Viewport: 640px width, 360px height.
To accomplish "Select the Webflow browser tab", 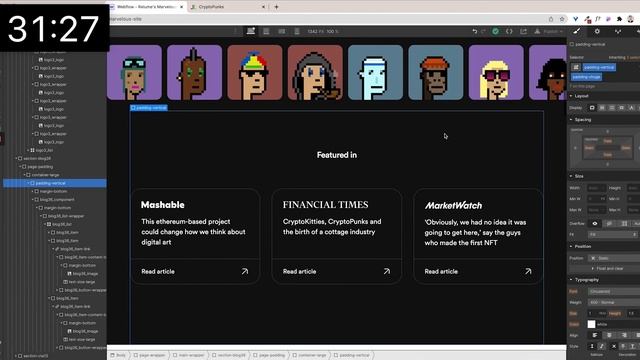I will [x=146, y=7].
